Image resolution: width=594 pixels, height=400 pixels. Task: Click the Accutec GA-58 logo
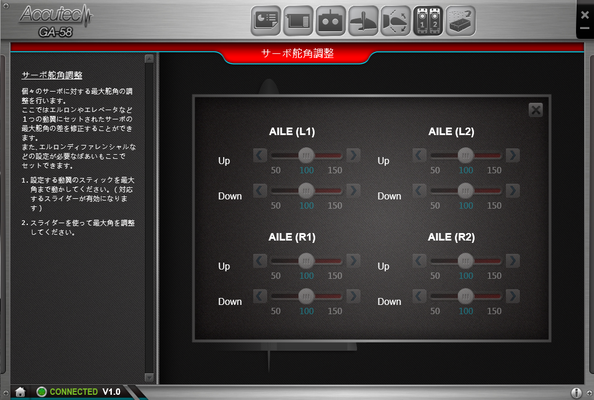(56, 21)
